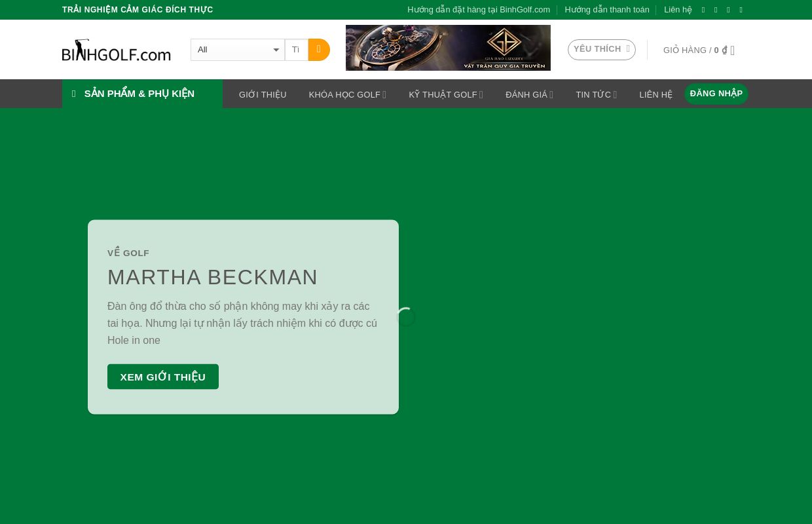Focus the product search text field

coord(296,50)
